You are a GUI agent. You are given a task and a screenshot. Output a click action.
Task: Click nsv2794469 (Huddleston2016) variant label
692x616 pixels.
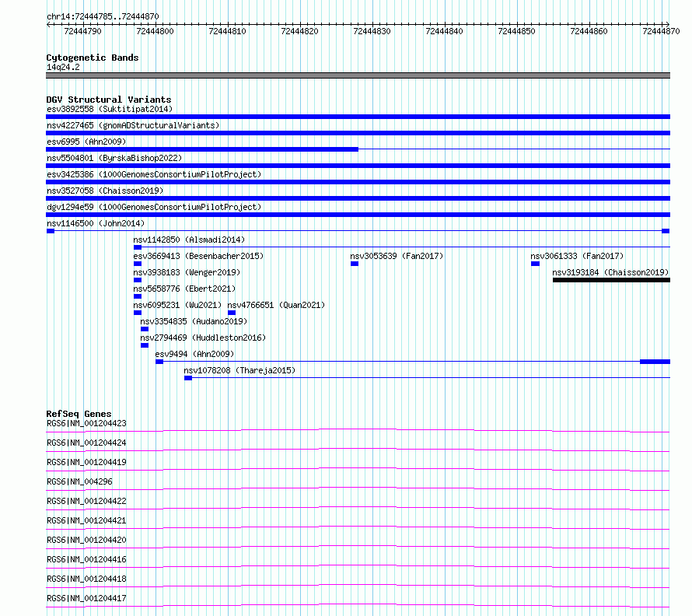(203, 338)
